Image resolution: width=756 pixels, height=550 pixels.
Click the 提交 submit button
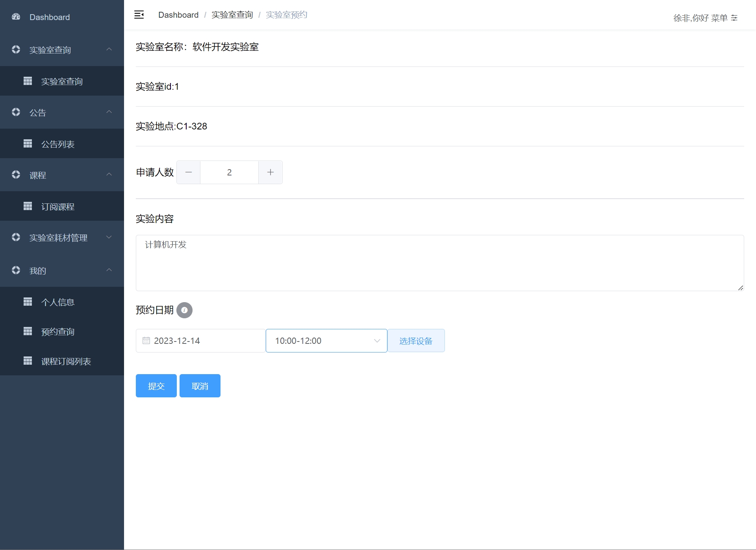click(x=156, y=386)
